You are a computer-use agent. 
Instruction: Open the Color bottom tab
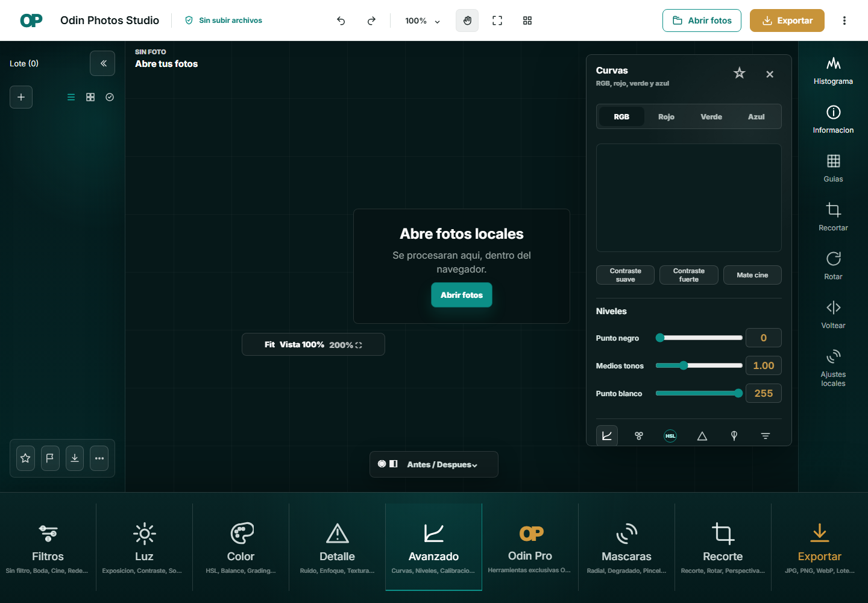click(241, 547)
